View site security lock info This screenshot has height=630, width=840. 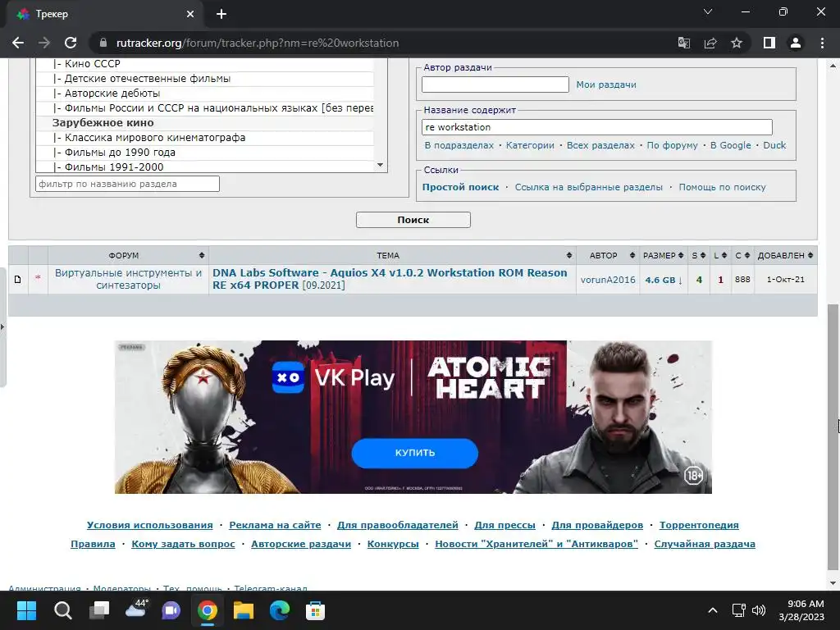coord(104,43)
